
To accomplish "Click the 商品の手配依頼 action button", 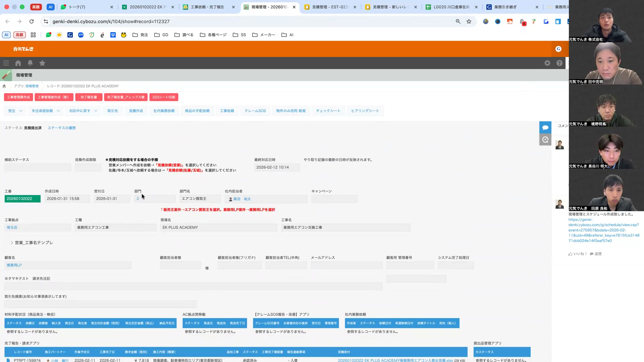I will tap(197, 111).
